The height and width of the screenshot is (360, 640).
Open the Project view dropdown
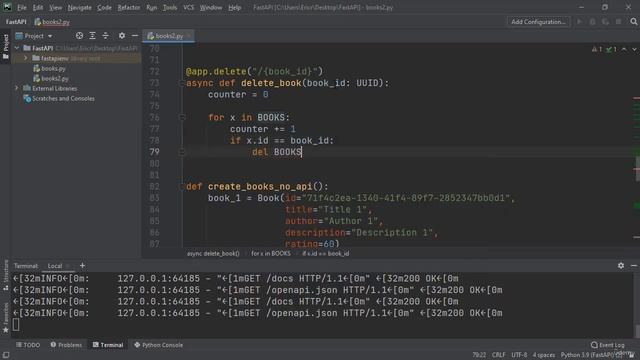click(x=34, y=36)
